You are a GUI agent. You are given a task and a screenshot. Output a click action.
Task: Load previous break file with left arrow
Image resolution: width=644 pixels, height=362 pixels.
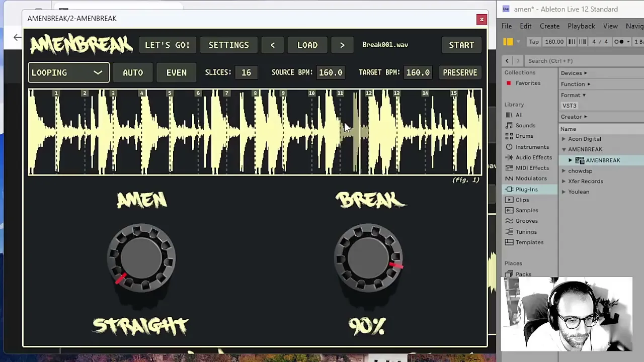pyautogui.click(x=272, y=45)
